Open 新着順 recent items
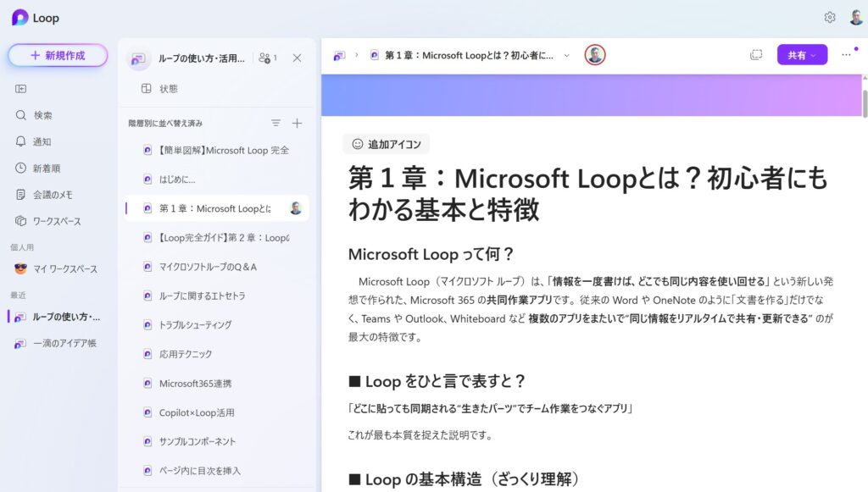Image resolution: width=868 pixels, height=492 pixels. pyautogui.click(x=46, y=169)
